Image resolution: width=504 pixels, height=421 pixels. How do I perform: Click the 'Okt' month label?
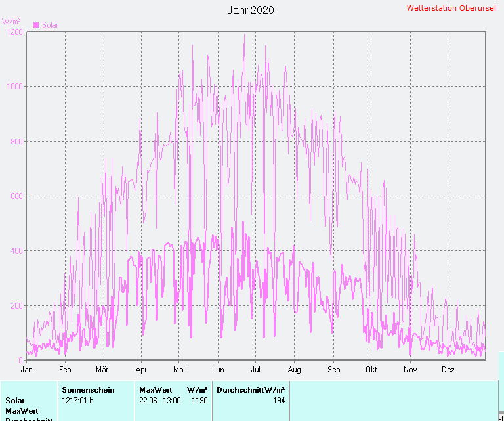(371, 370)
